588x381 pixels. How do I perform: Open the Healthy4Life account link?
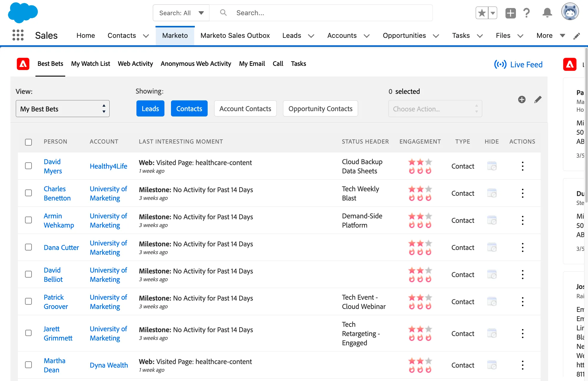point(108,166)
